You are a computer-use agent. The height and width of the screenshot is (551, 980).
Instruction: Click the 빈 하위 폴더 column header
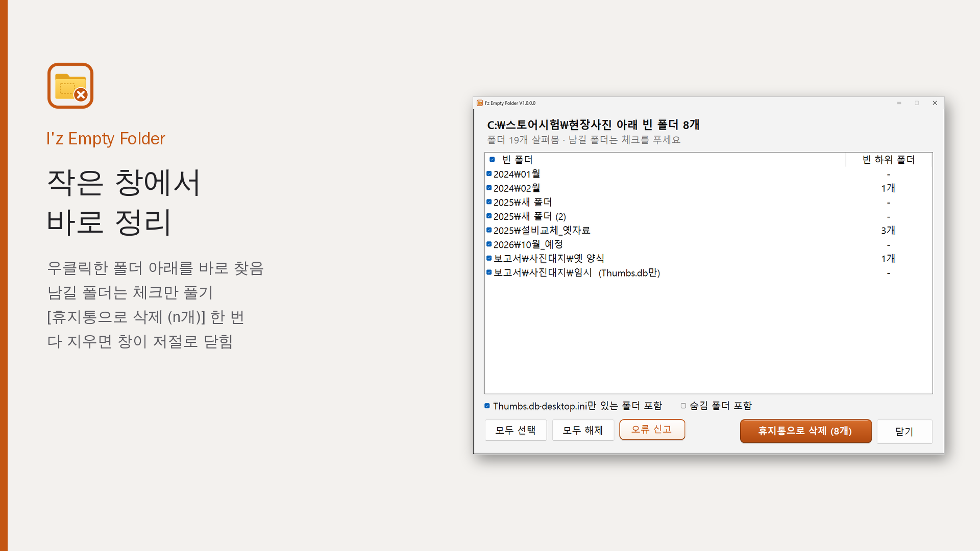tap(889, 160)
